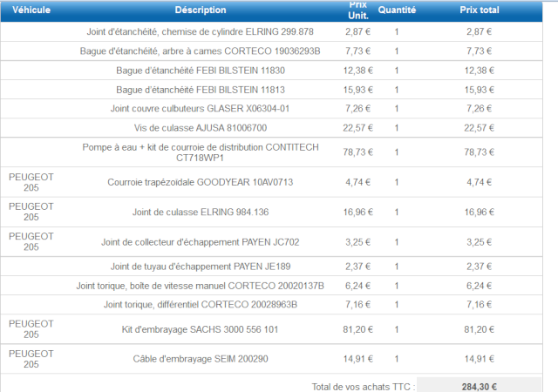
Task: Click unit price 15,93 € of FEBI 11813
Action: point(358,90)
